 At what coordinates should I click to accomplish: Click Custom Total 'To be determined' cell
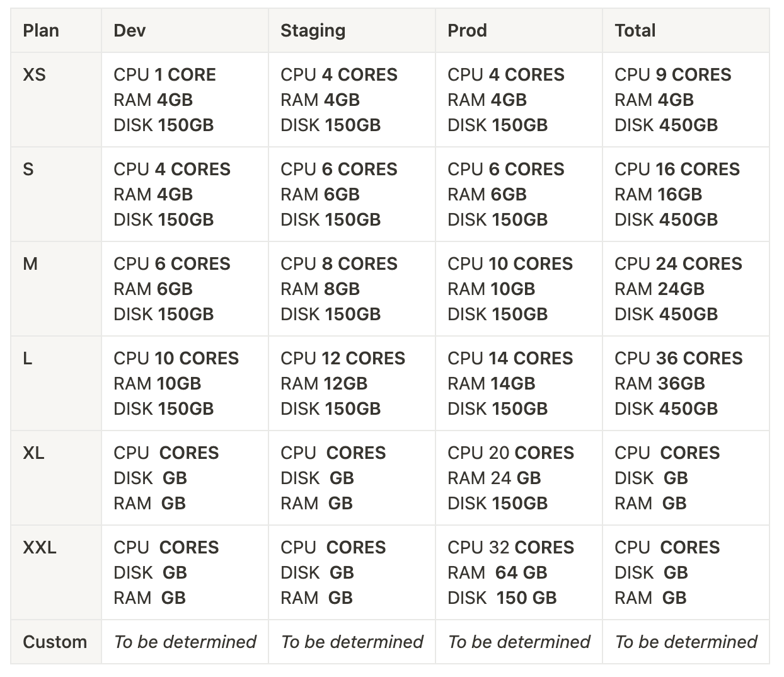(686, 642)
